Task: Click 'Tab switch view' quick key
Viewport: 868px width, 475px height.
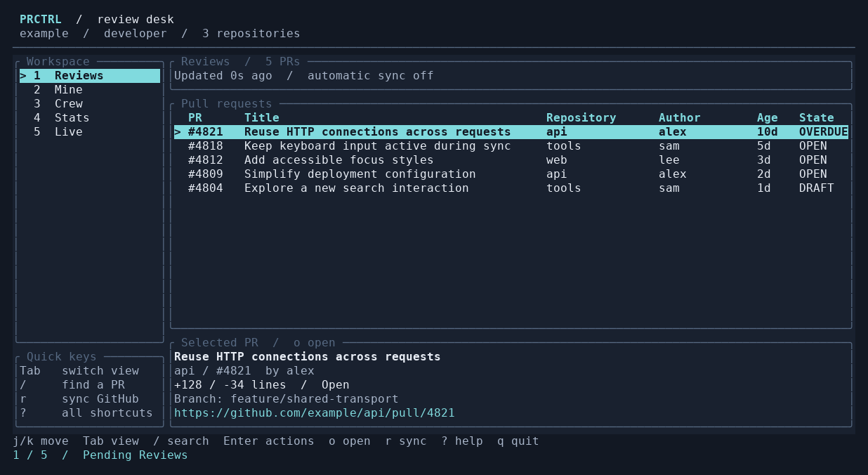Action: coord(79,371)
